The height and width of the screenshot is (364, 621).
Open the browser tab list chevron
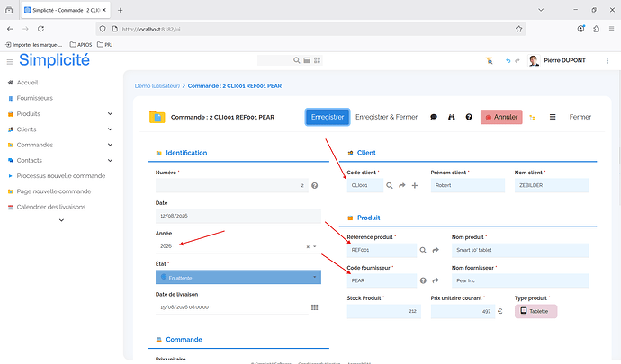click(541, 10)
